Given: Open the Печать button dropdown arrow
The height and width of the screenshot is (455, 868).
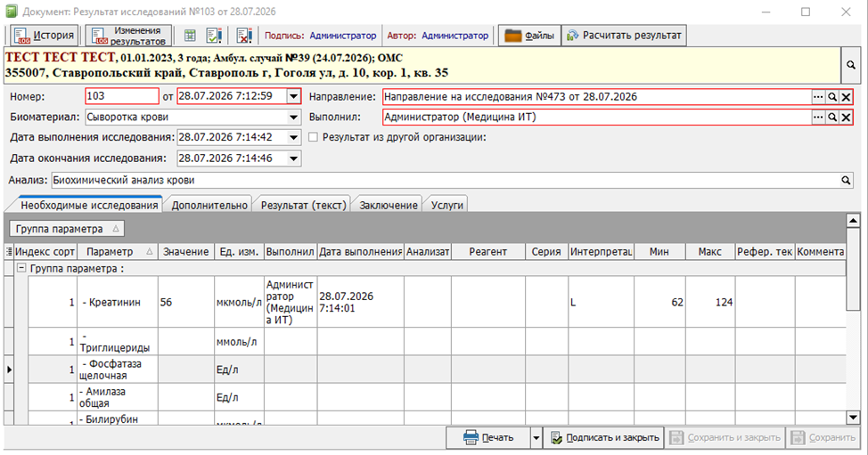Looking at the screenshot, I should click(x=536, y=438).
